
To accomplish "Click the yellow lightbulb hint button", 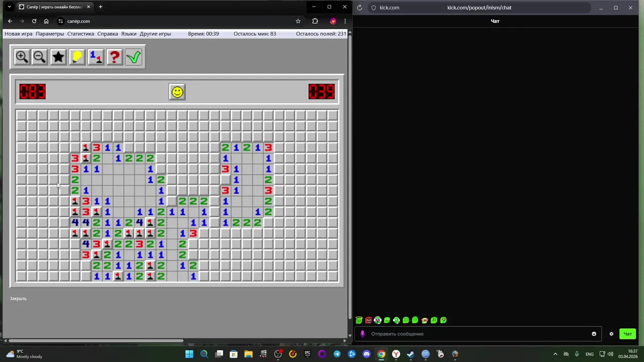I will coord(77,57).
